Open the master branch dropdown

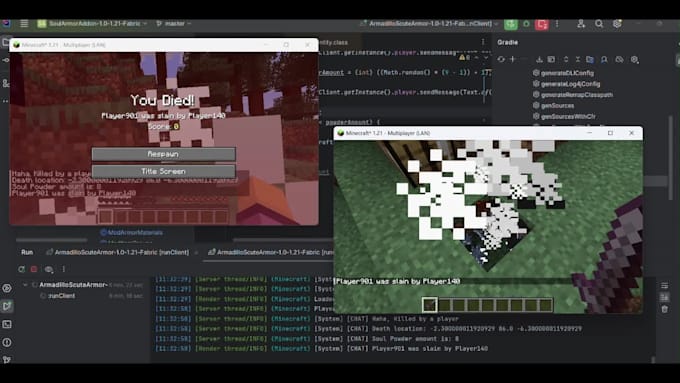point(173,23)
